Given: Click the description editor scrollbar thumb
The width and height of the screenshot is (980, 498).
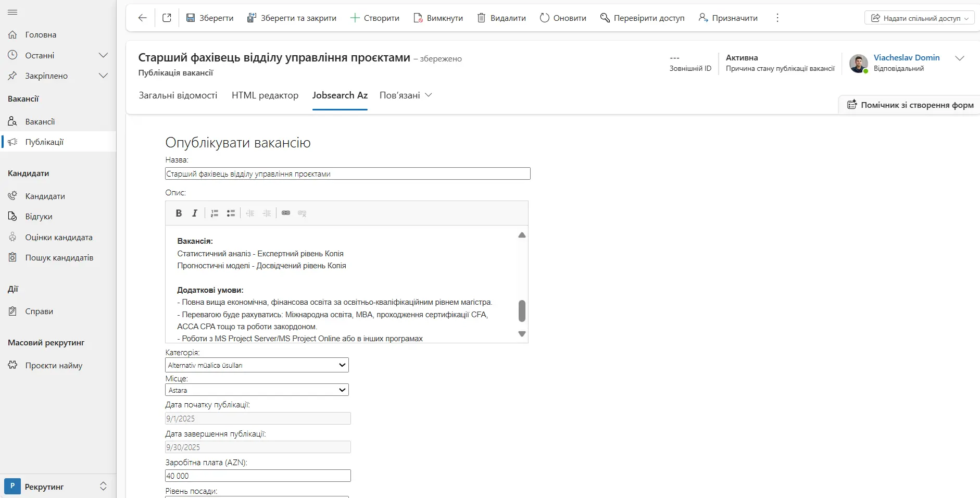Looking at the screenshot, I should [522, 311].
